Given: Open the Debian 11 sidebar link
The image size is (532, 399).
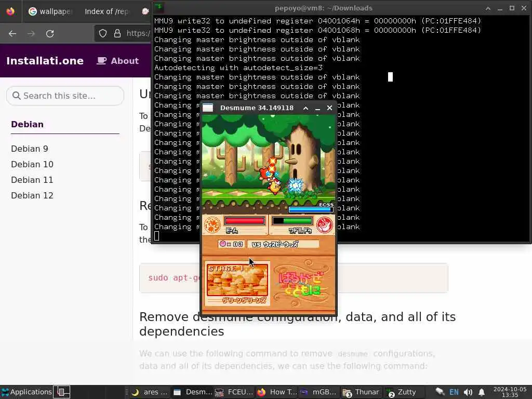Looking at the screenshot, I should [32, 180].
